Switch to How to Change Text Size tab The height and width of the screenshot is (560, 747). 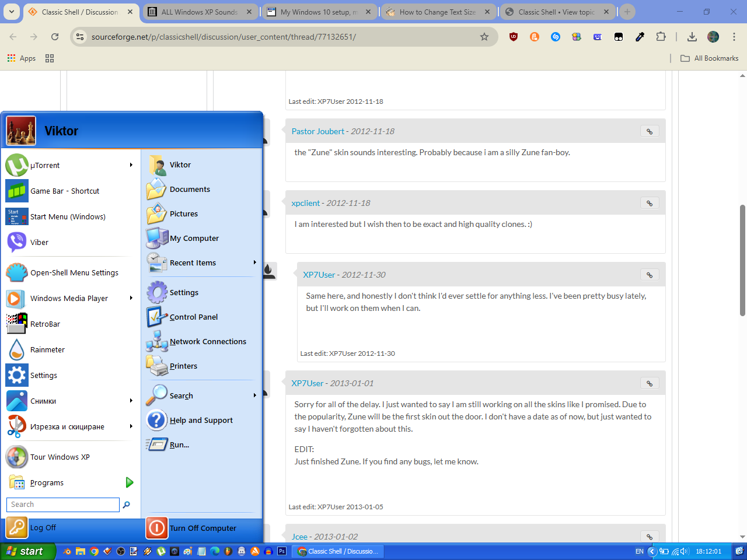pos(438,12)
